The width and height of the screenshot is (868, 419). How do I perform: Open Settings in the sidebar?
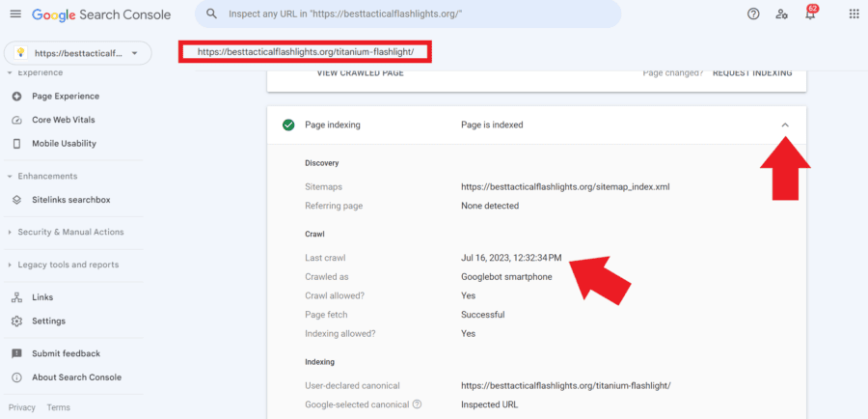pos(49,321)
